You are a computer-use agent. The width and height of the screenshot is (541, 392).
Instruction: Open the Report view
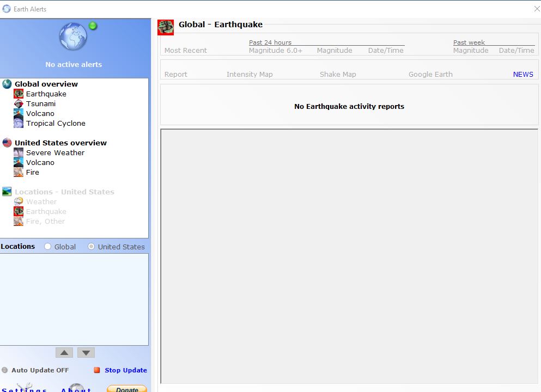coord(175,75)
